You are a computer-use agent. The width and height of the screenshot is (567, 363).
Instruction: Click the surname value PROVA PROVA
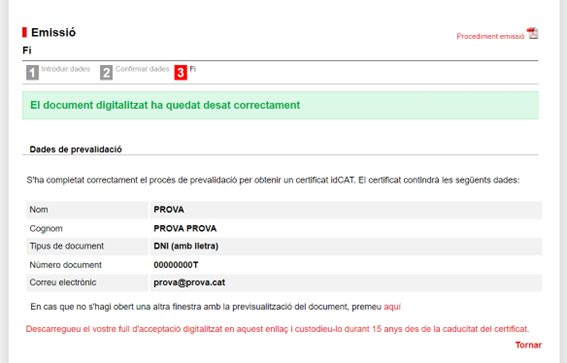click(185, 229)
